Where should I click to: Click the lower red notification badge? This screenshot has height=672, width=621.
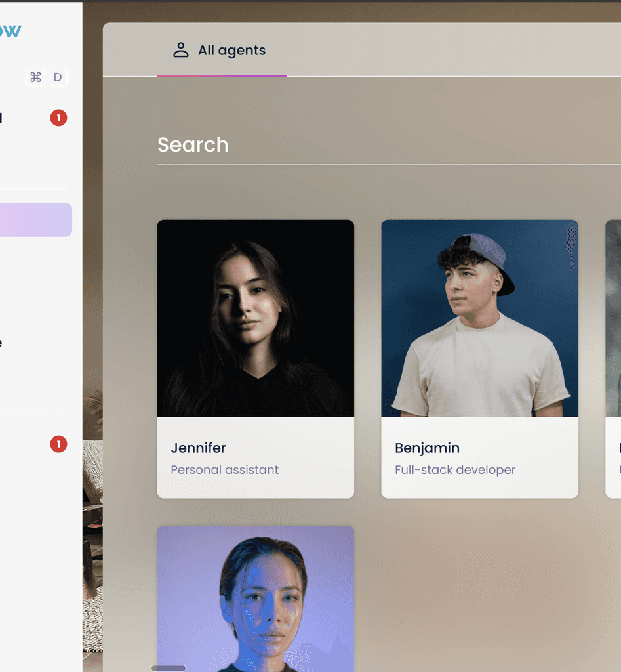pos(58,444)
